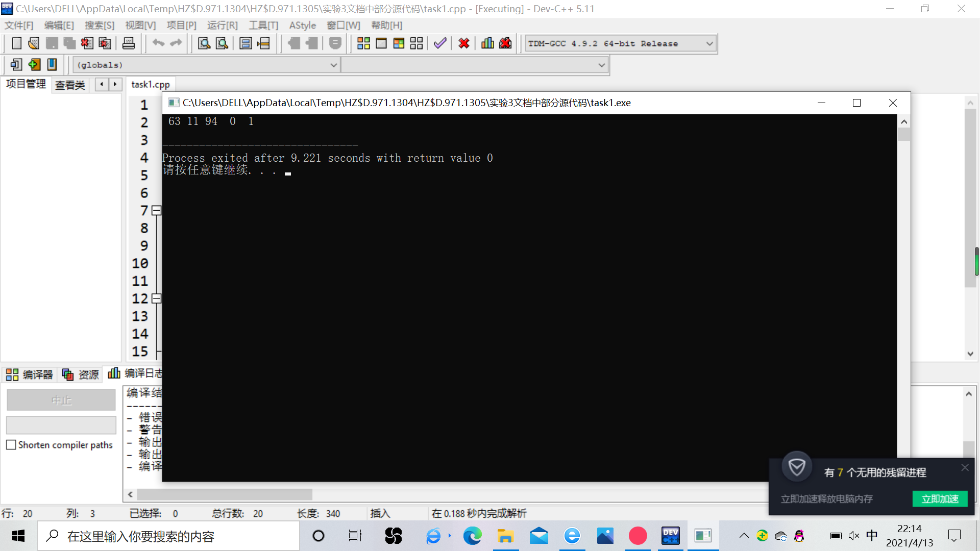
Task: Click the 资源 tab in bottom panel
Action: coord(81,375)
